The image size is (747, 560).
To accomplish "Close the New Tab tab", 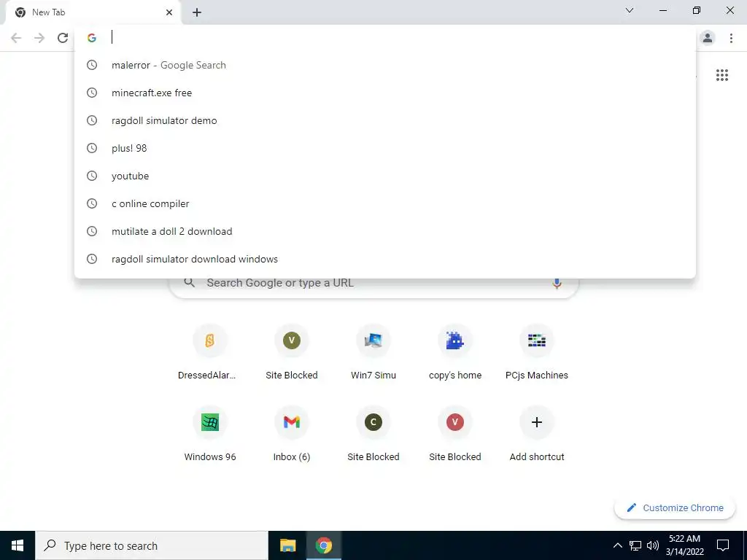I will click(169, 12).
